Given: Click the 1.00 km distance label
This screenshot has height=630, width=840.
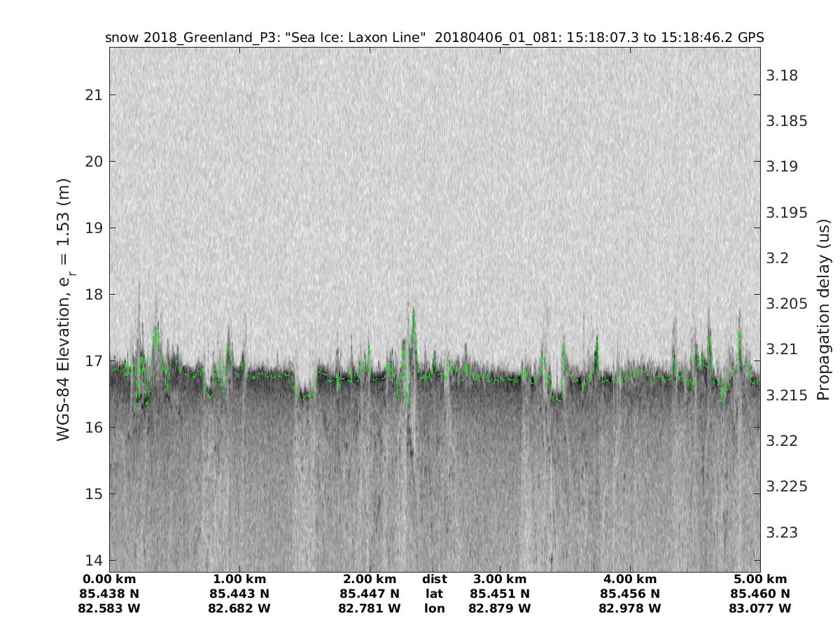Looking at the screenshot, I should coord(239,580).
